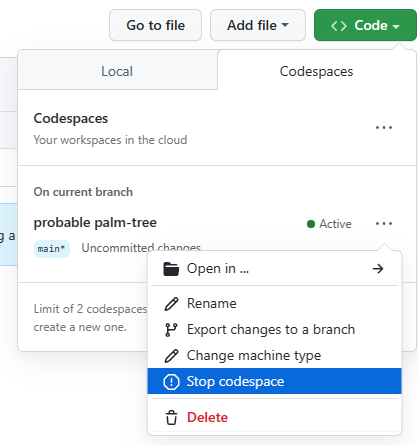Click the folder icon beside Open in
The width and height of the screenshot is (418, 445).
coord(171,269)
